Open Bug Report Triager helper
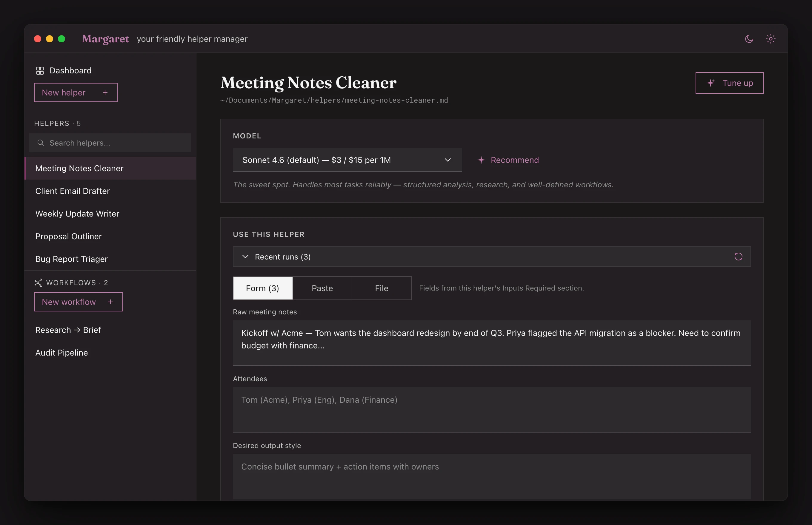Screen dimensions: 812x525 click(x=110, y=259)
